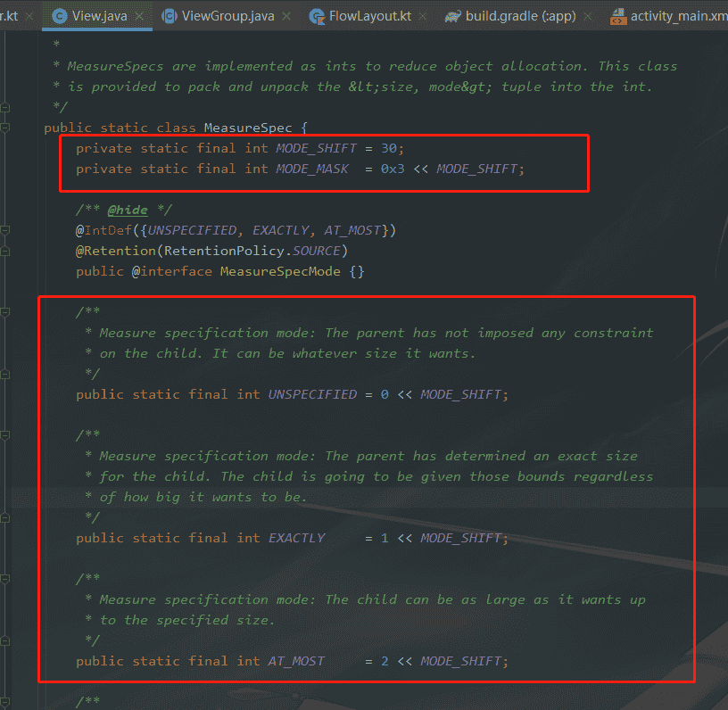The image size is (728, 710).
Task: Click the ViewGroup.java class icon
Action: tap(169, 16)
